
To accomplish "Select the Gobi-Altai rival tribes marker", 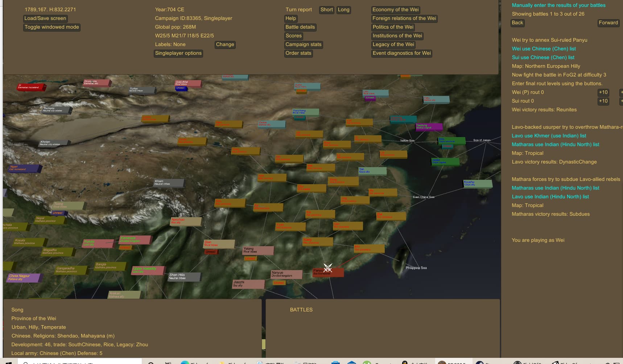I will click(188, 83).
